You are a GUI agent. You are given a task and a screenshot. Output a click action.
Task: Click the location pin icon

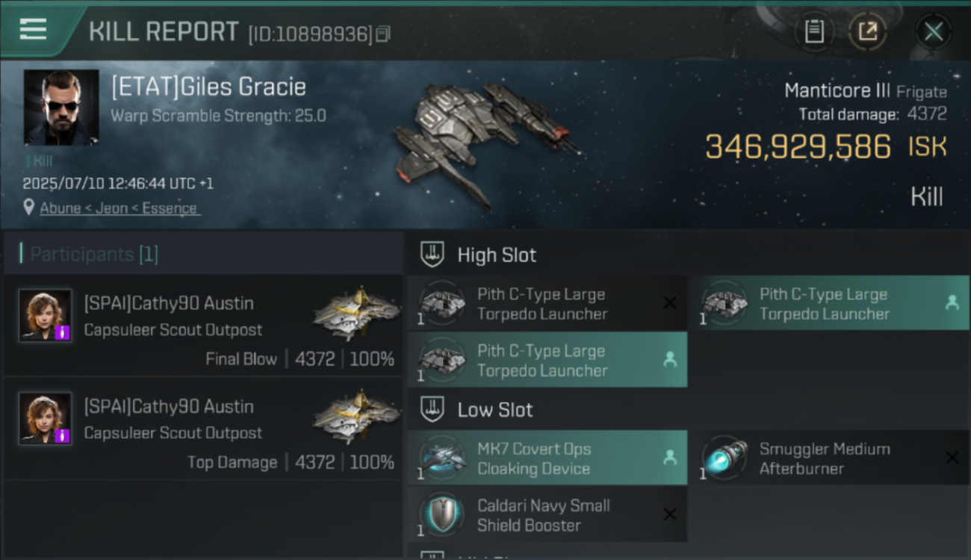[29, 208]
